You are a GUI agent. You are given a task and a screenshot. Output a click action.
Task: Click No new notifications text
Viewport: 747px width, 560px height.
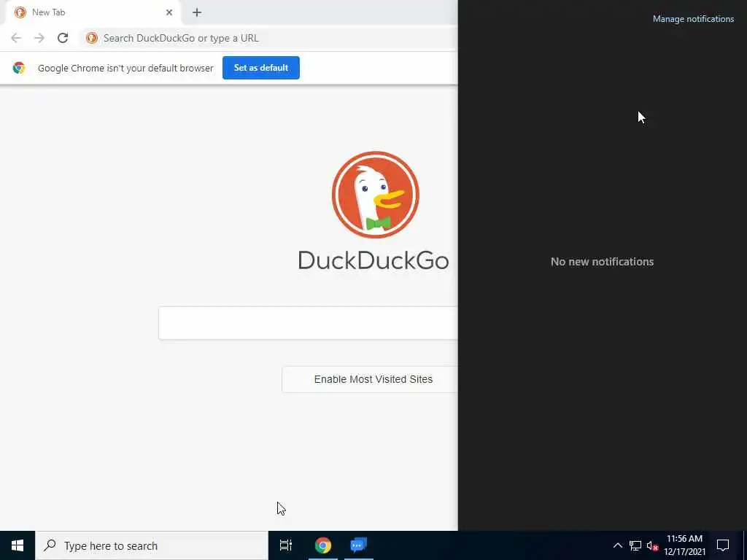coord(602,262)
